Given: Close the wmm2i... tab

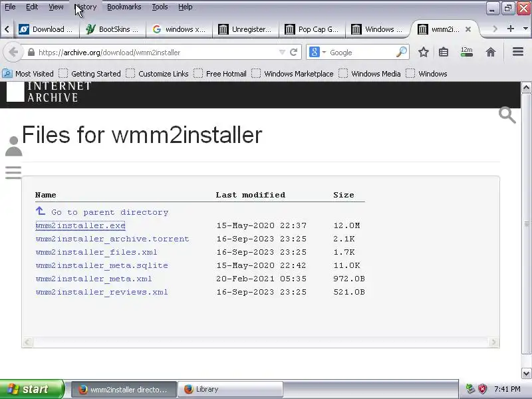Looking at the screenshot, I should click(468, 29).
